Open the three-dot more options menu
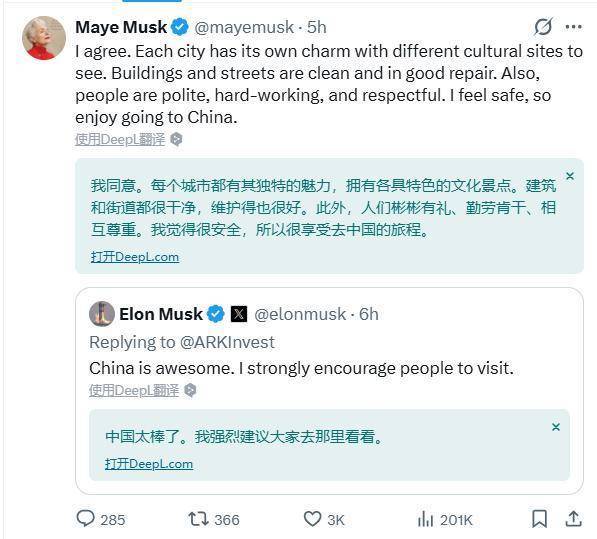597x539 pixels. [x=573, y=27]
